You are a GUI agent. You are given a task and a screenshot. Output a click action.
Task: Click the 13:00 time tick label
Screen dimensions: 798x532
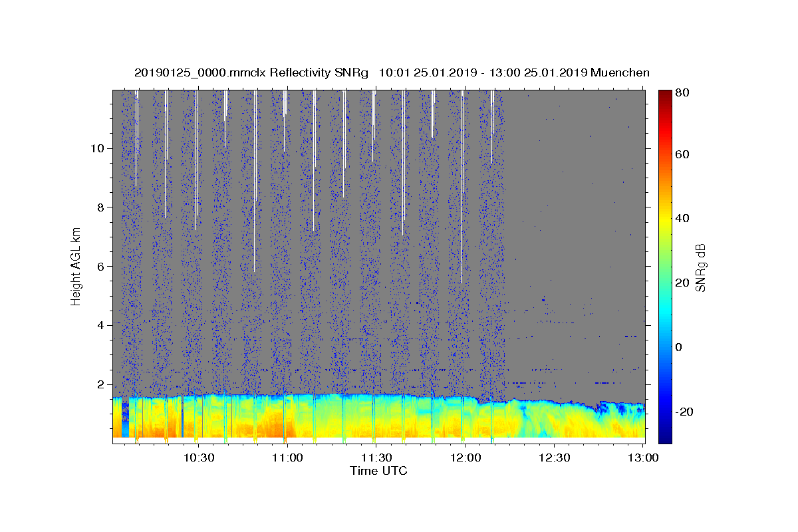pyautogui.click(x=642, y=458)
